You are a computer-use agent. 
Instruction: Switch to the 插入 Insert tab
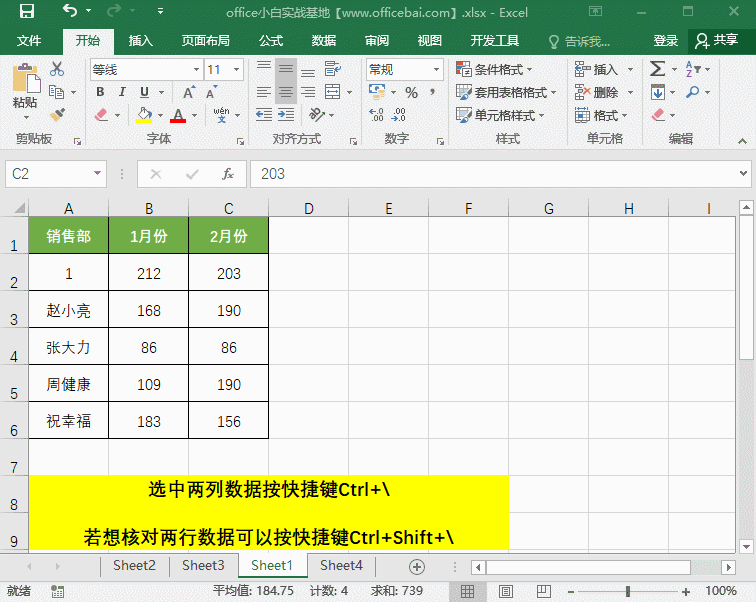pyautogui.click(x=141, y=41)
